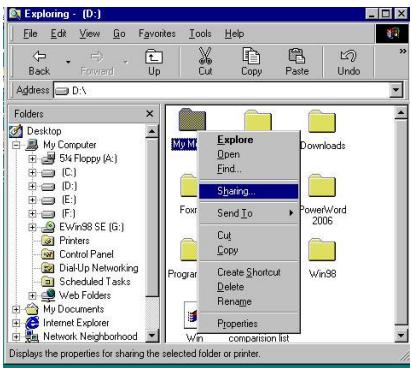Select the Win98 folder icon
This screenshot has width=412, height=368.
pos(322,250)
